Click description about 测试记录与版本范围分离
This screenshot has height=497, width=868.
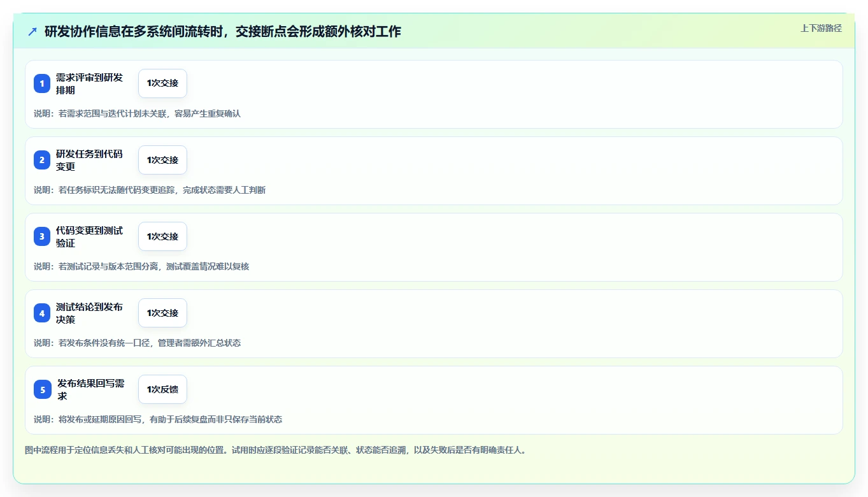[x=141, y=266]
